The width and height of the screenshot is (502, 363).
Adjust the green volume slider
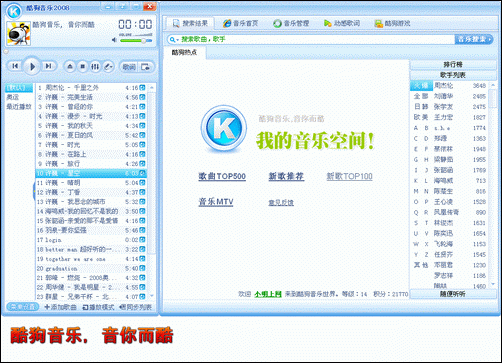point(136,41)
